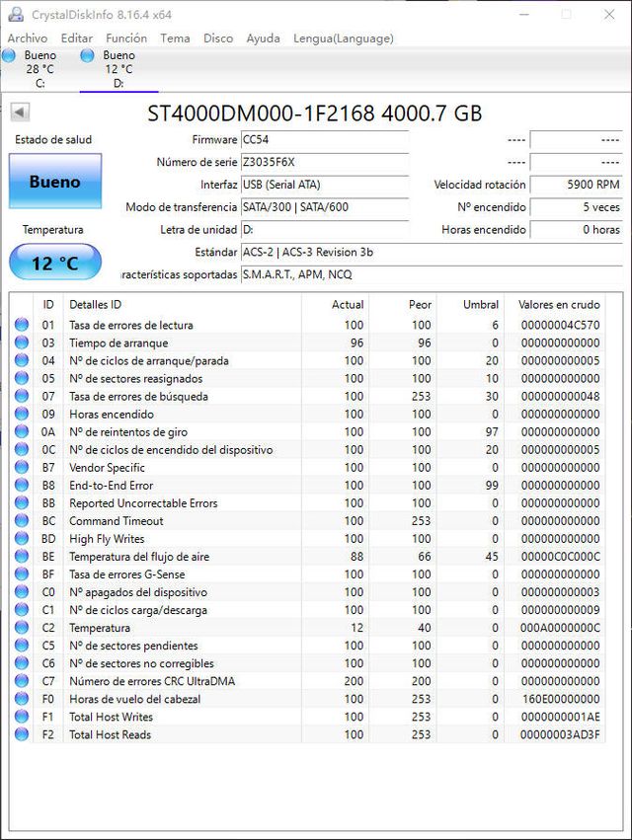Click the previous disk arrow button
This screenshot has height=840, width=632.
pos(20,113)
